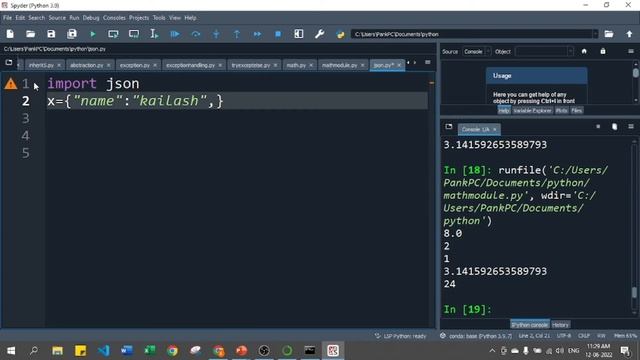Click the warning icon on line 1
Viewport: 640px width, 360px height.
11,84
